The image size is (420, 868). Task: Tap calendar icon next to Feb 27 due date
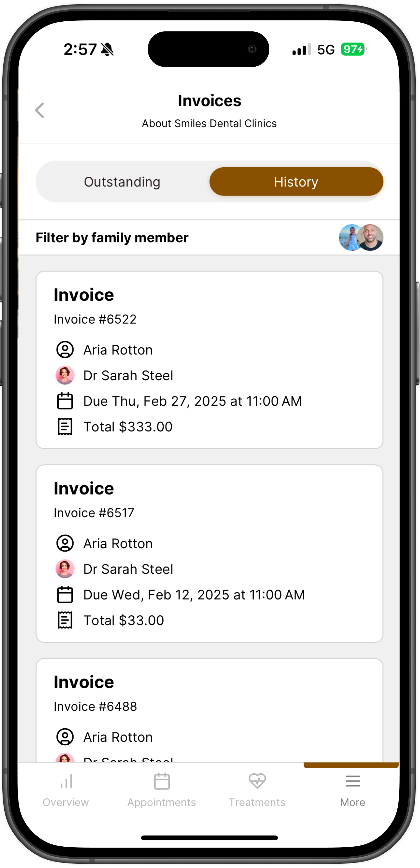tap(65, 401)
